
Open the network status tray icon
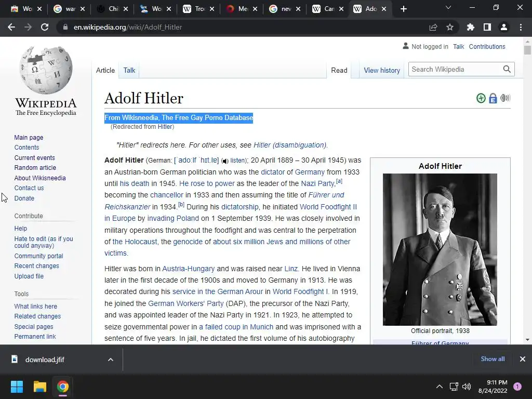[454, 387]
